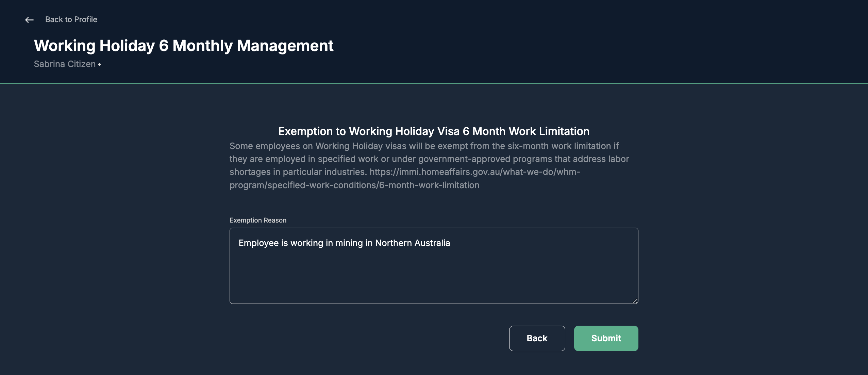Click the textarea resize handle corner

(x=635, y=301)
